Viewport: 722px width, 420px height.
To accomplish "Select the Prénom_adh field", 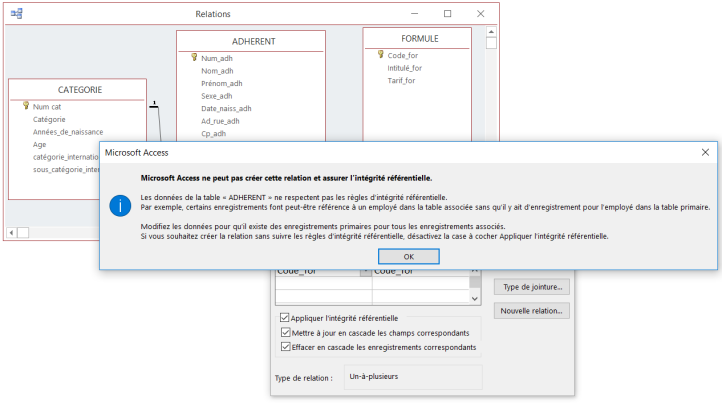I will point(221,83).
